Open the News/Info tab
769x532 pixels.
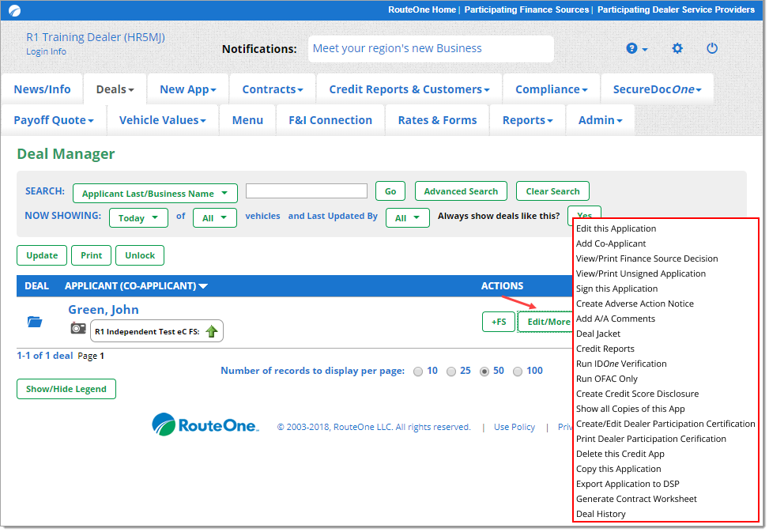[42, 89]
